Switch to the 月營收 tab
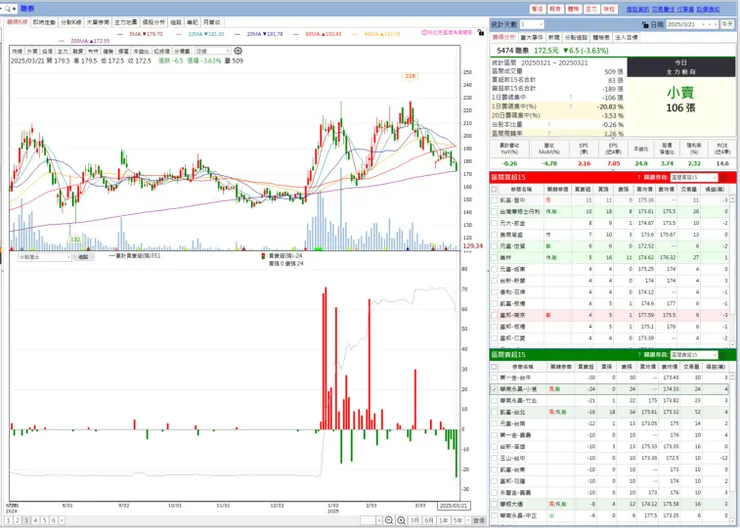Viewport: 740px width, 528px height. coord(211,22)
